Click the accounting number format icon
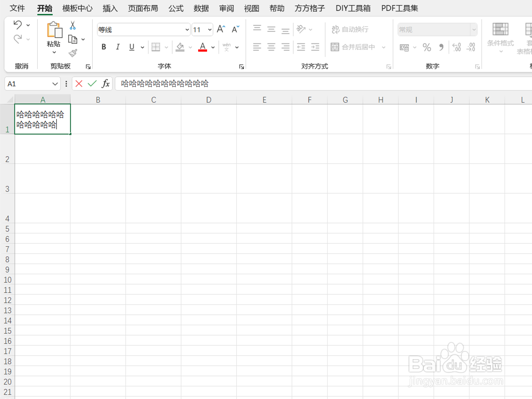The height and width of the screenshot is (399, 532). click(404, 47)
